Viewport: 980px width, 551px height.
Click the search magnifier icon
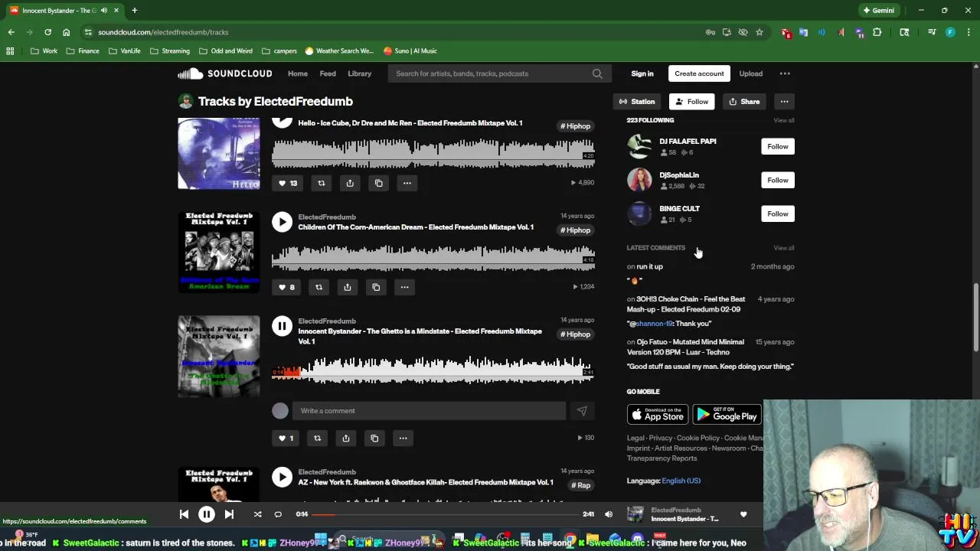pyautogui.click(x=597, y=73)
